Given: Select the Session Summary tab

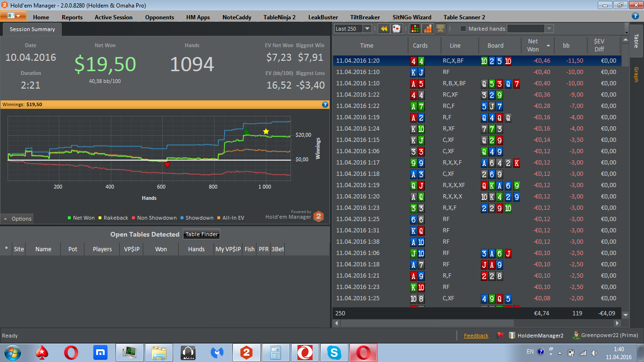Looking at the screenshot, I should [32, 29].
